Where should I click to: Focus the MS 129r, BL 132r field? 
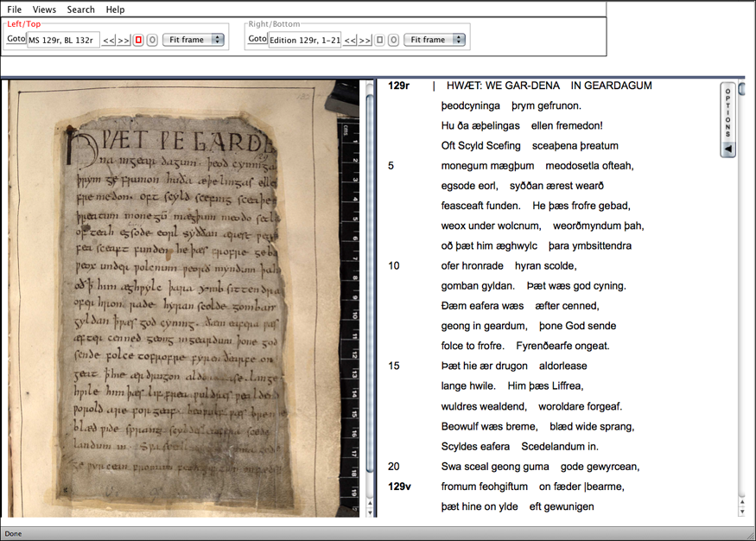[x=63, y=40]
